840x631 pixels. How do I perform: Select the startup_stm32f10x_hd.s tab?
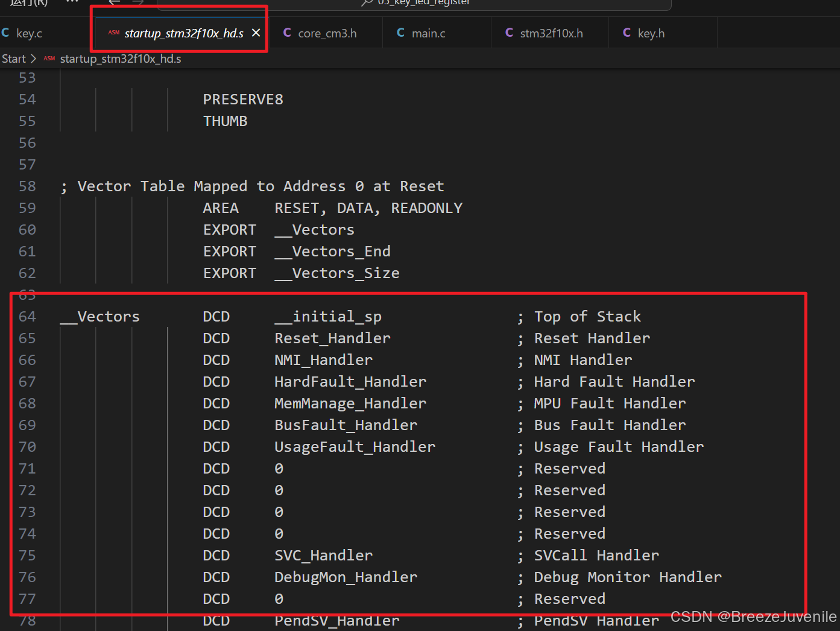[183, 33]
